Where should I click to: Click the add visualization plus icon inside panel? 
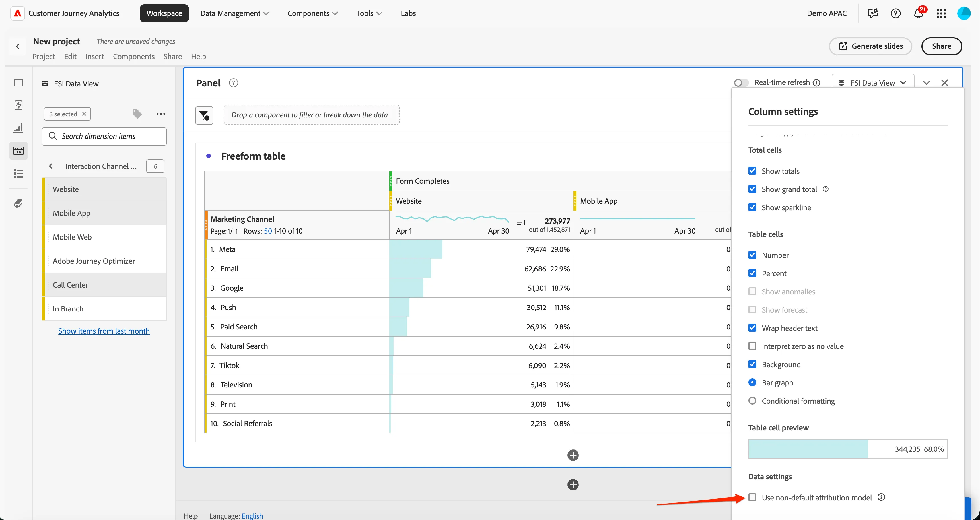coord(573,455)
